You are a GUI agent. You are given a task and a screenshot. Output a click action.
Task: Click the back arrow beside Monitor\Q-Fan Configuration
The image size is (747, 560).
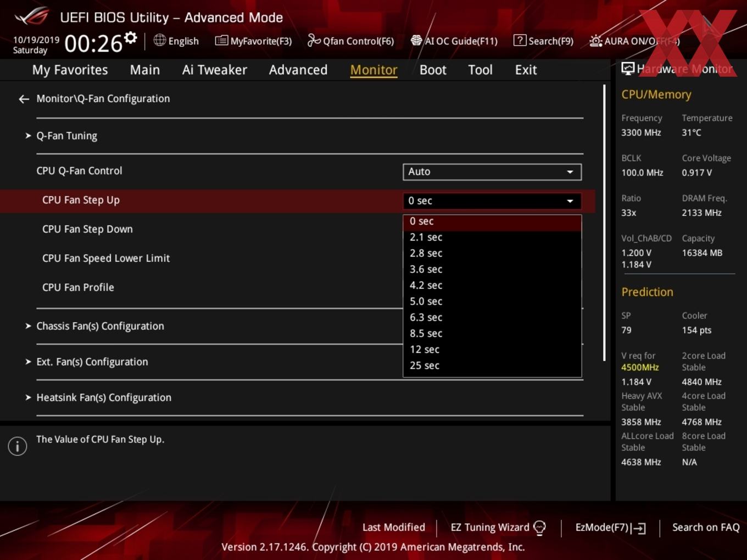click(24, 99)
